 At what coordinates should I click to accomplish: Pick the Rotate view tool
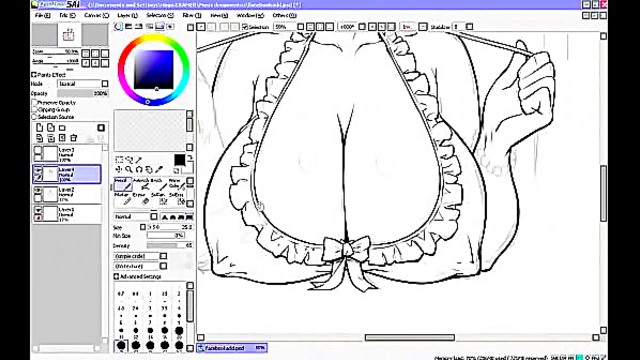[x=139, y=169]
